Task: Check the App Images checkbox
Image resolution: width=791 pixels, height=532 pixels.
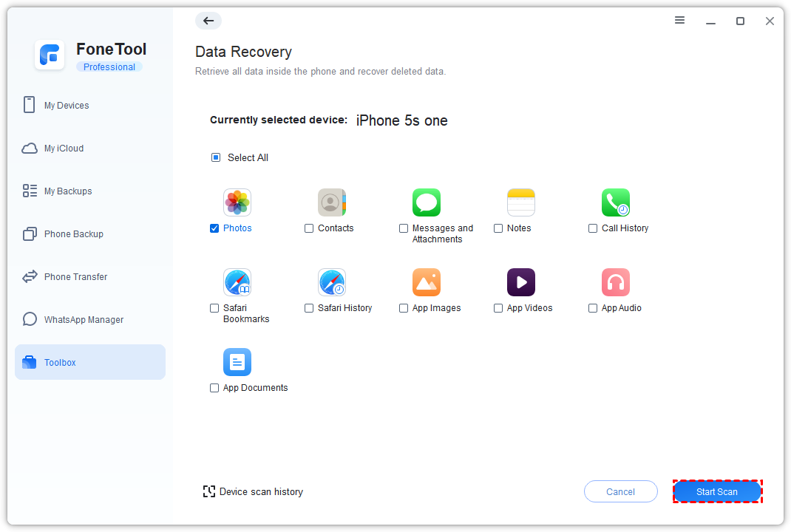Action: [404, 309]
